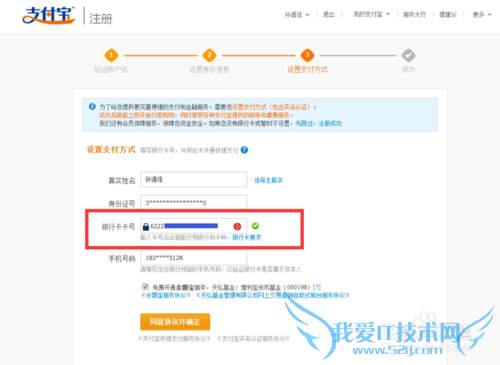Open 《支付宝实名认证服务协议》 link
Screen dimensions: 500x365
click(x=253, y=339)
